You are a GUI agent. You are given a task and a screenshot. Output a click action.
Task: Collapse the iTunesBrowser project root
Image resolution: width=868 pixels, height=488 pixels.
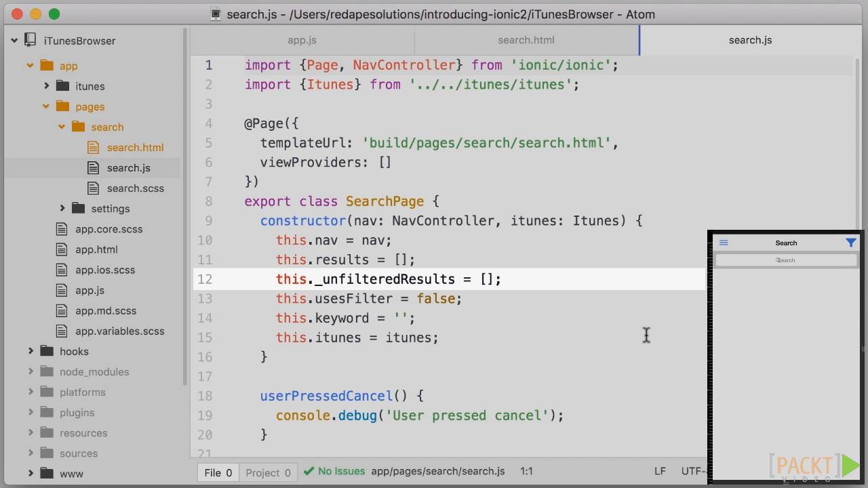[x=14, y=40]
